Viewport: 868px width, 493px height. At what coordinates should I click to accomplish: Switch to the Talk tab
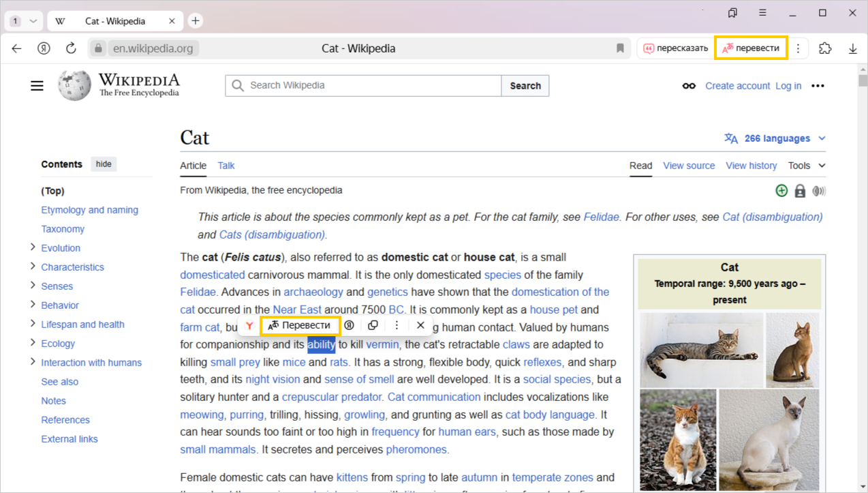pyautogui.click(x=226, y=166)
